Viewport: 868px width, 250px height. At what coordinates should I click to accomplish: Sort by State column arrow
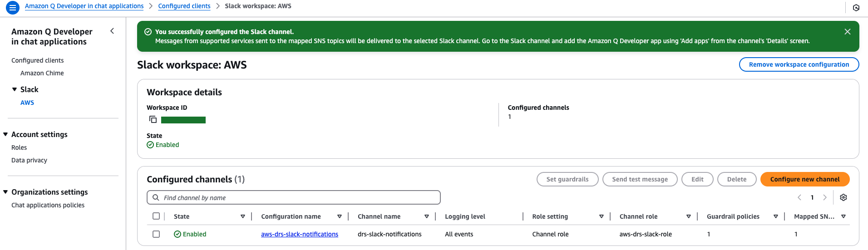[243, 217]
